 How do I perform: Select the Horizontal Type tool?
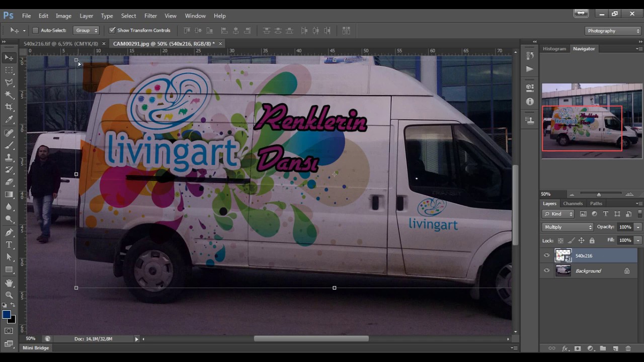click(x=9, y=245)
